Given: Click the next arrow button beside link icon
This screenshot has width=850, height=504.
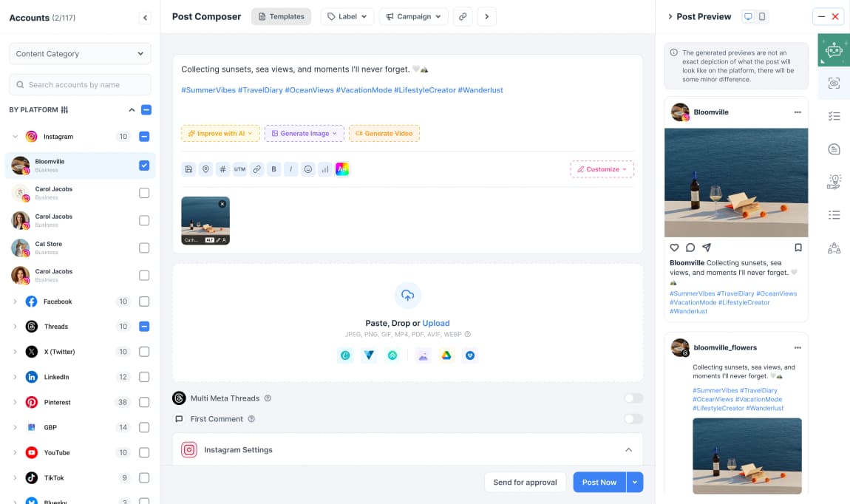Looking at the screenshot, I should click(x=487, y=16).
